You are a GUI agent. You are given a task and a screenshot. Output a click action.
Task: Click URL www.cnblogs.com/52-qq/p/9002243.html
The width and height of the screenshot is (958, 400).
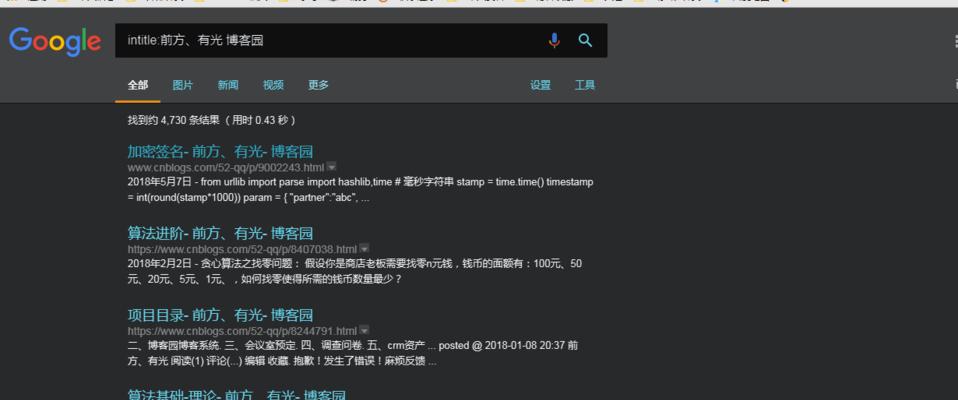[x=226, y=167]
